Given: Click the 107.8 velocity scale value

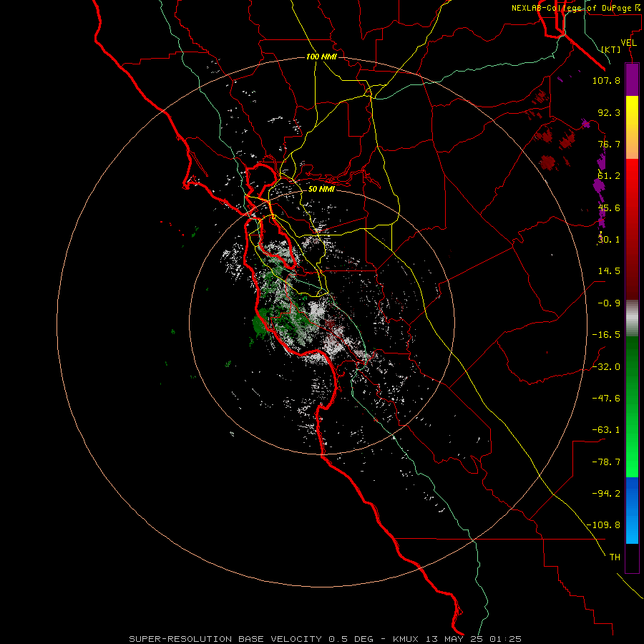Looking at the screenshot, I should [x=606, y=80].
